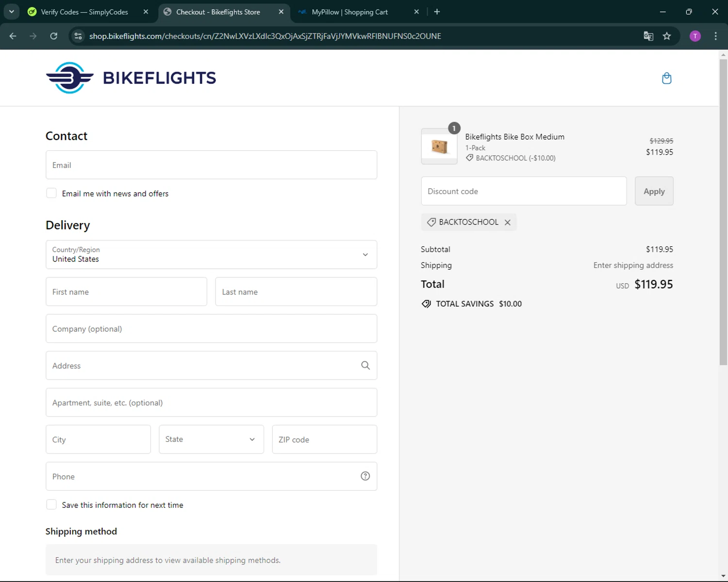
Task: Click the Enter shipping address text
Action: [633, 265]
